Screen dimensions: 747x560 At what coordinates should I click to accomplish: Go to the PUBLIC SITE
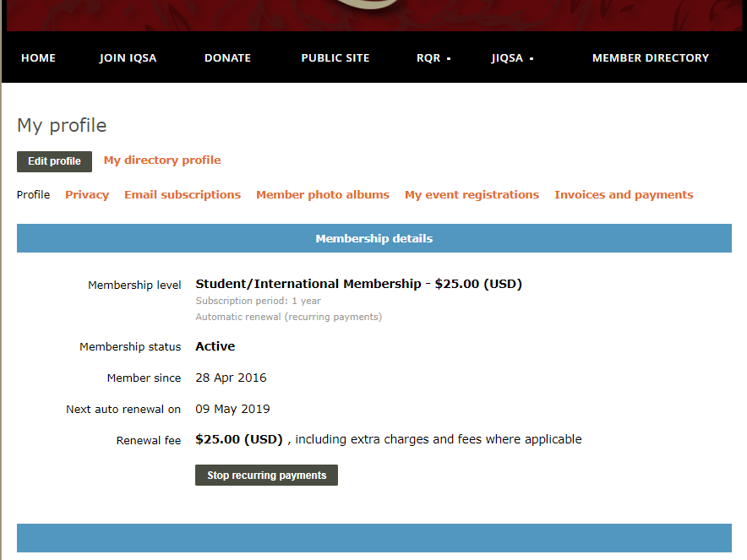[x=335, y=57]
